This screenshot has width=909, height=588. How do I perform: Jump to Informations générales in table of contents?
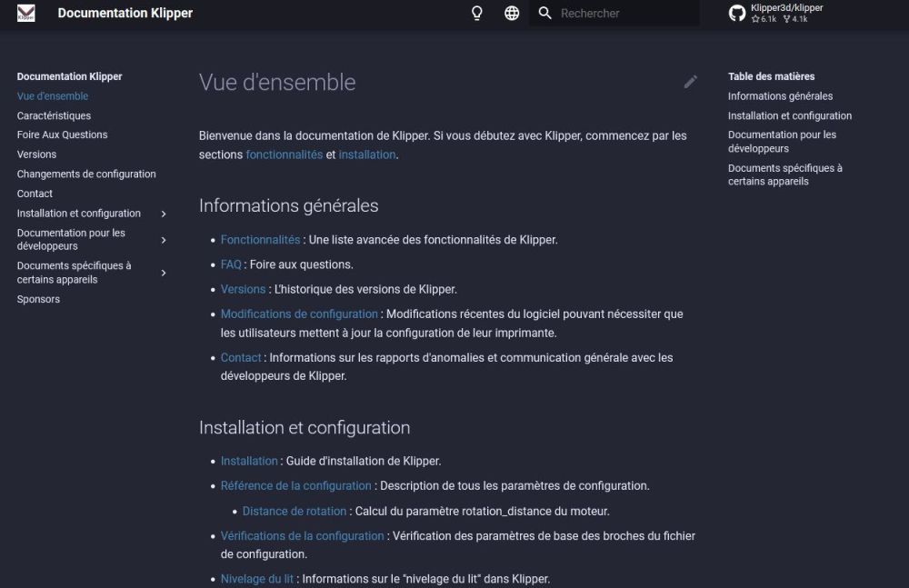click(x=780, y=95)
